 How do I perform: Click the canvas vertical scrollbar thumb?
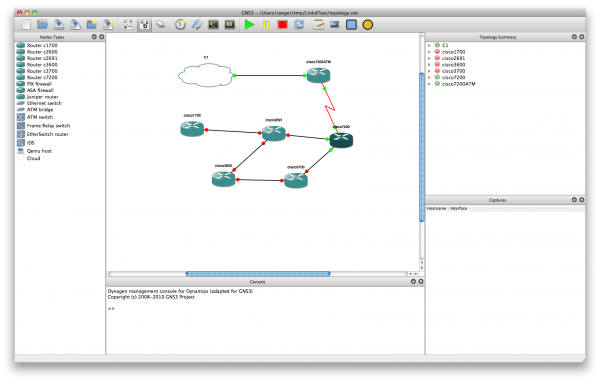click(x=422, y=147)
